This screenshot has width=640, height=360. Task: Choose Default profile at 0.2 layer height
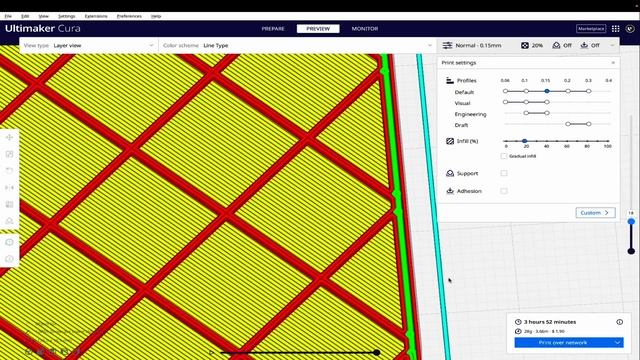(568, 91)
